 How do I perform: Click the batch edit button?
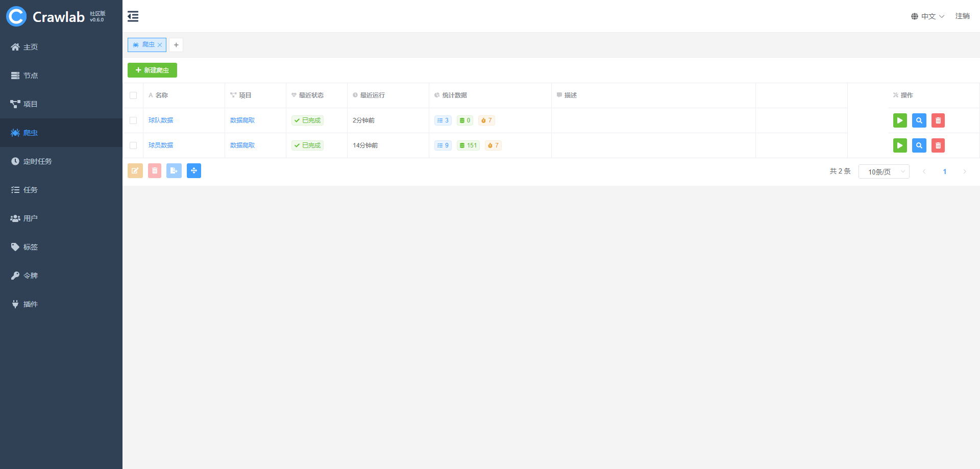pos(135,171)
